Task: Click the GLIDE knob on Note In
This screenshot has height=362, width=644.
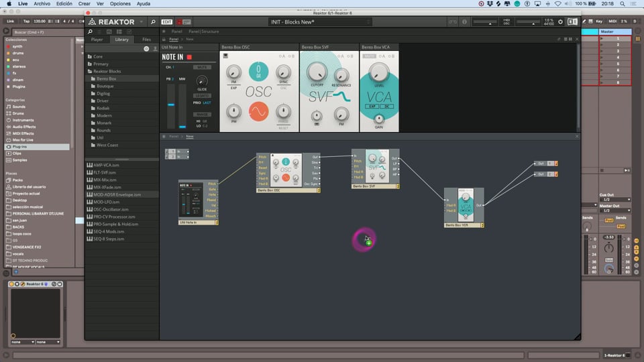Action: [202, 80]
